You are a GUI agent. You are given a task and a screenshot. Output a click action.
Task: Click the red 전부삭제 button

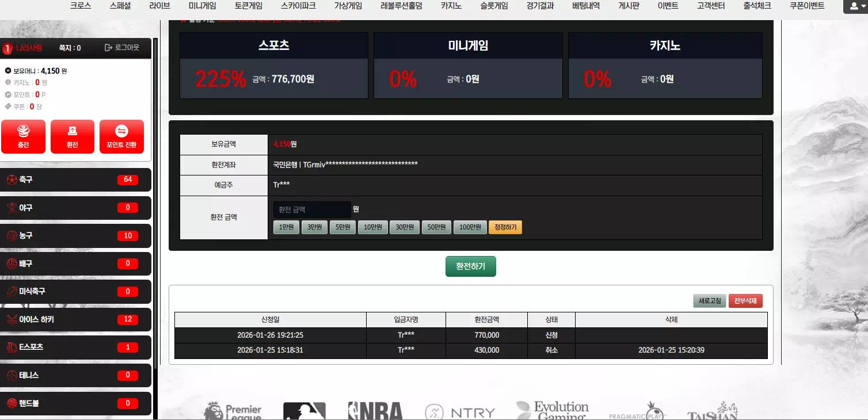745,301
